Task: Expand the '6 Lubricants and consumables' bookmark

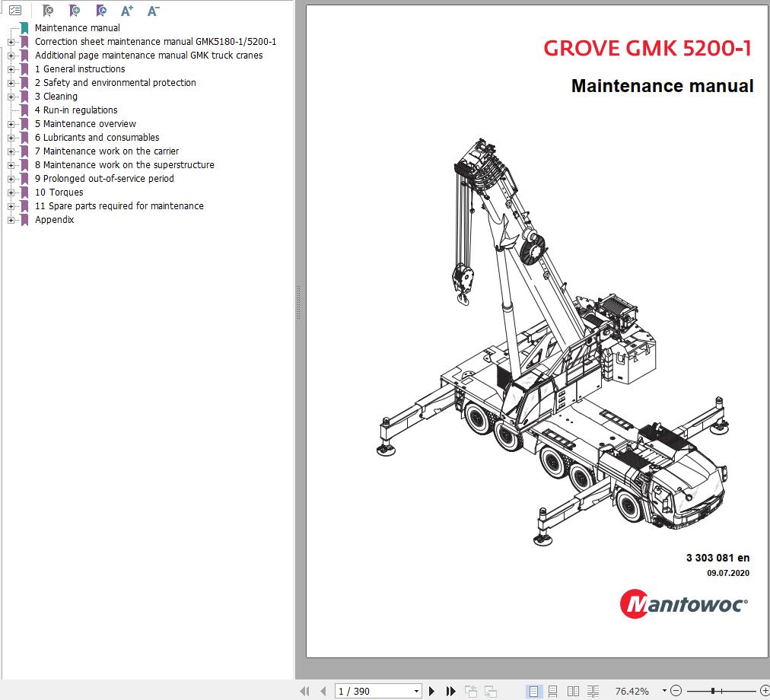Action: point(10,138)
